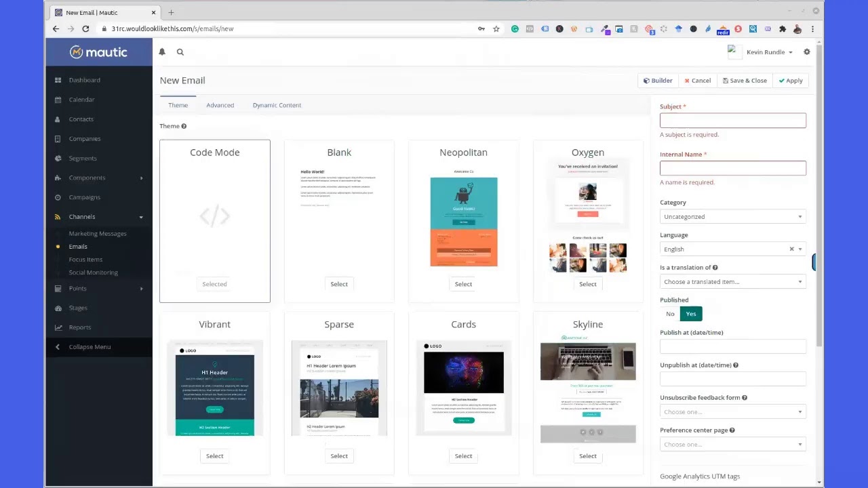Image resolution: width=868 pixels, height=488 pixels.
Task: Click the Publish at date field
Action: [733, 346]
